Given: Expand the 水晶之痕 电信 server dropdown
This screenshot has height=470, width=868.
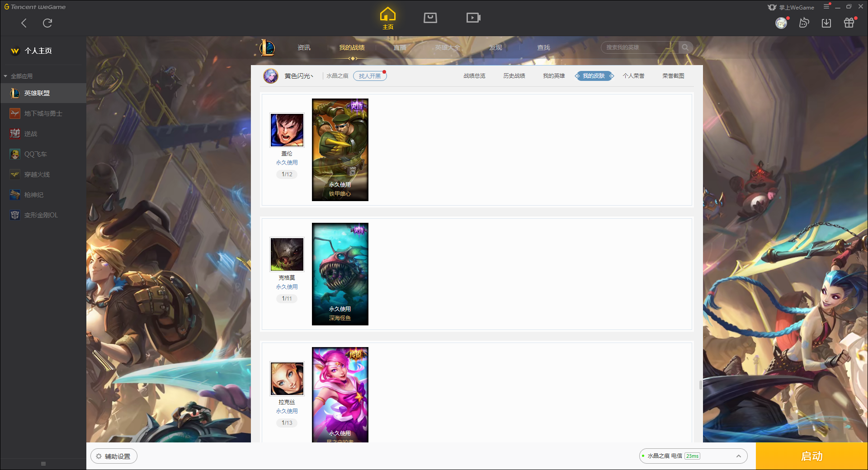Looking at the screenshot, I should tap(693, 456).
